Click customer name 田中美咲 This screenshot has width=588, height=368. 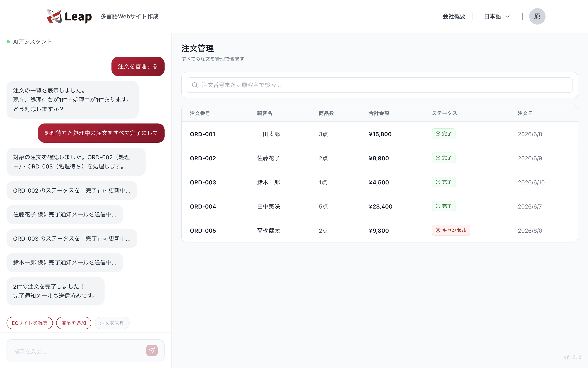tap(268, 206)
